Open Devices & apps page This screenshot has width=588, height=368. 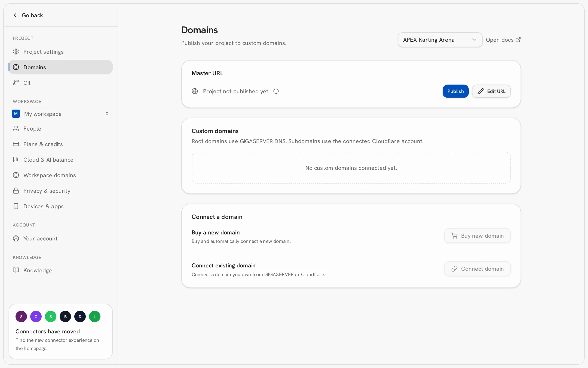point(61,206)
